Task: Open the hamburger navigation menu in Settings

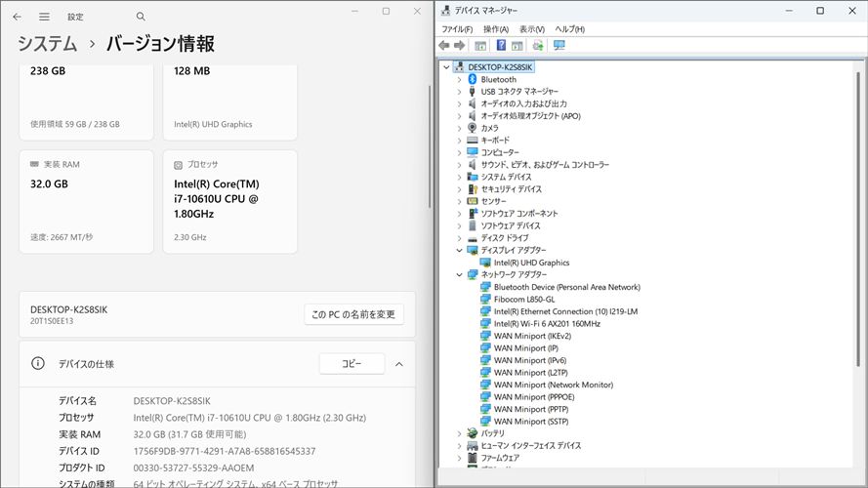Action: pyautogui.click(x=44, y=17)
